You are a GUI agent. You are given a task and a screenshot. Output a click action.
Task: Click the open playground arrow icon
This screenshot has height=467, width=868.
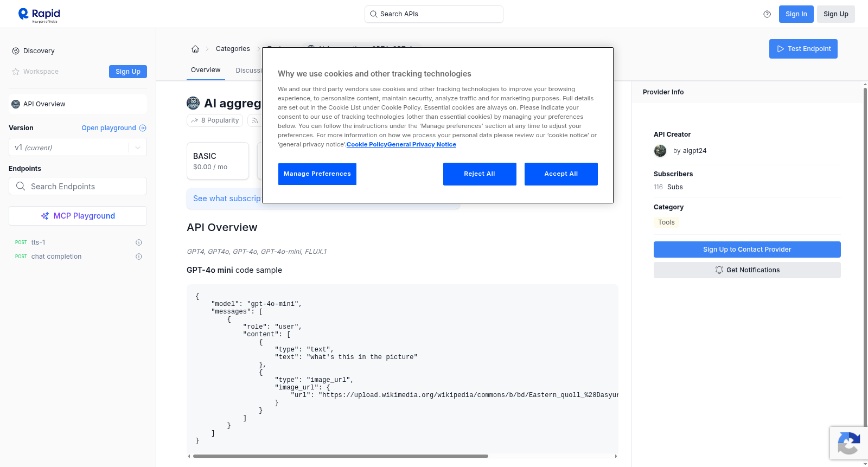[x=143, y=128]
